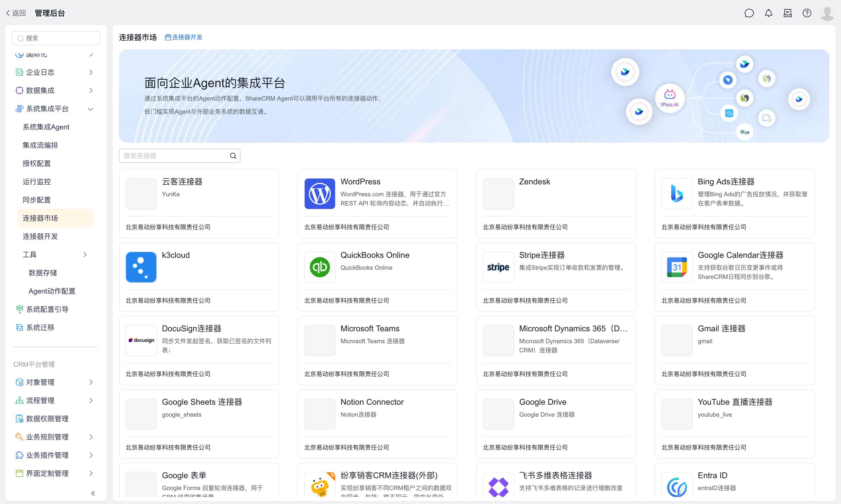
Task: Open the Google Sheets 连接器 card
Action: (199, 424)
